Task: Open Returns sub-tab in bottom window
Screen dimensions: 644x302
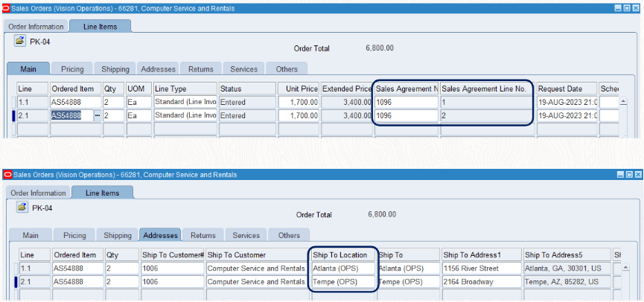Action: click(203, 236)
